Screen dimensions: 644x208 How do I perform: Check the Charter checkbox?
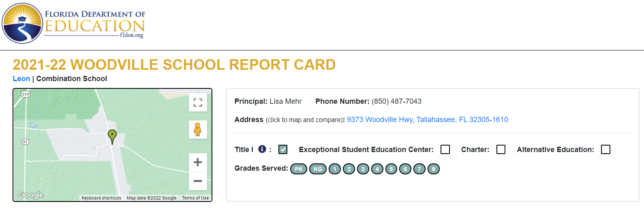501,150
